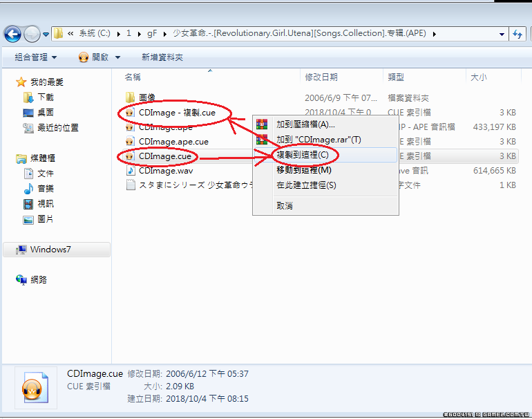This screenshot has height=419, width=532.
Task: Click the Forward navigation arrow button
Action: pyautogui.click(x=32, y=33)
